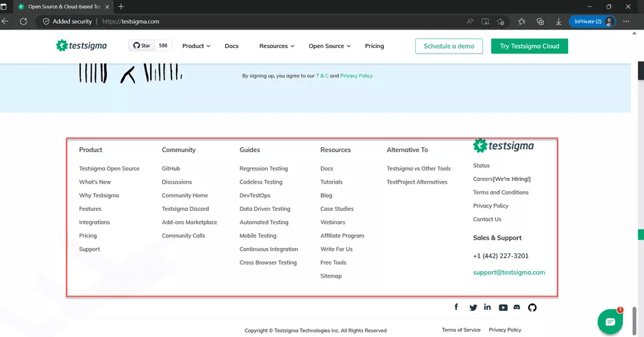The width and height of the screenshot is (644, 337).
Task: Open the immersive reader icon
Action: [x=485, y=21]
